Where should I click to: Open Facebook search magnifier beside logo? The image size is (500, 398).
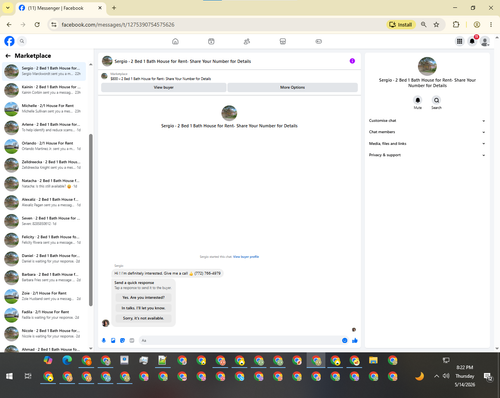[x=22, y=41]
